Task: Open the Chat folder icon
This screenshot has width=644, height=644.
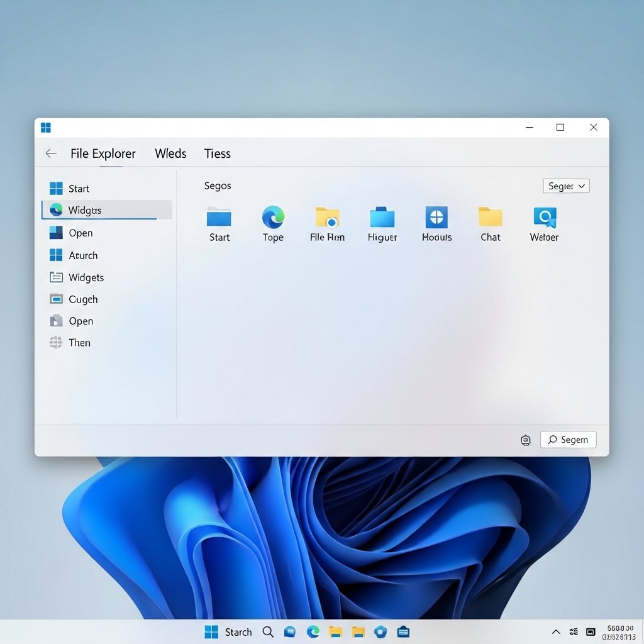Action: click(x=491, y=217)
